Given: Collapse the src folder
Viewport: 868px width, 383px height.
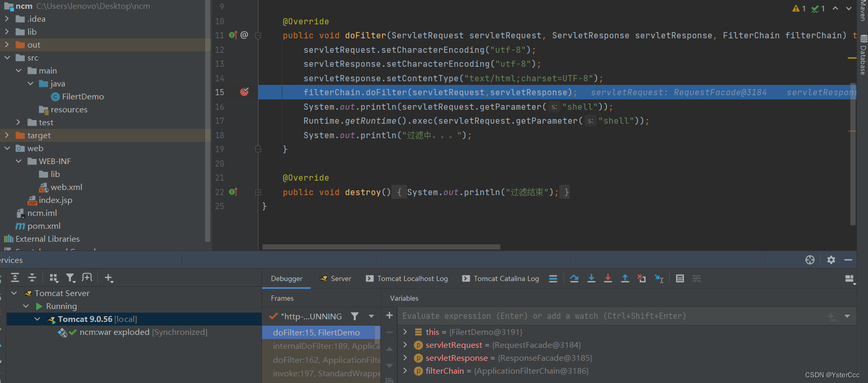Looking at the screenshot, I should (x=7, y=57).
